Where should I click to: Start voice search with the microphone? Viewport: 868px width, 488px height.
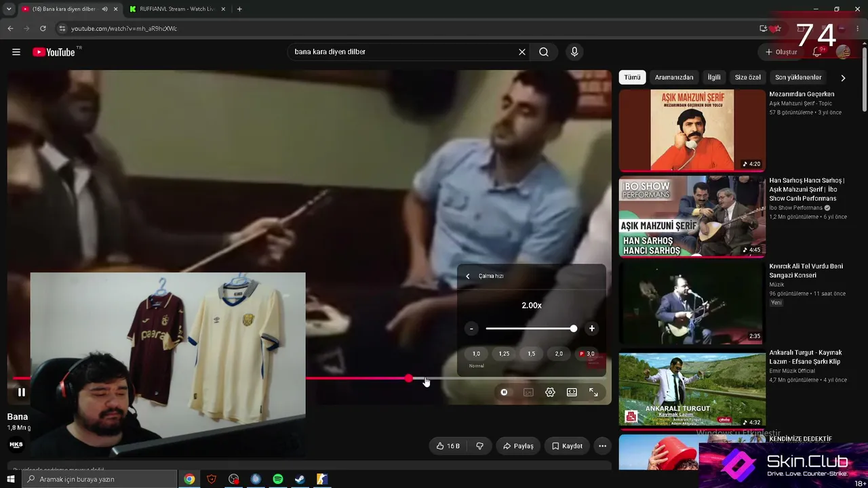tap(574, 52)
